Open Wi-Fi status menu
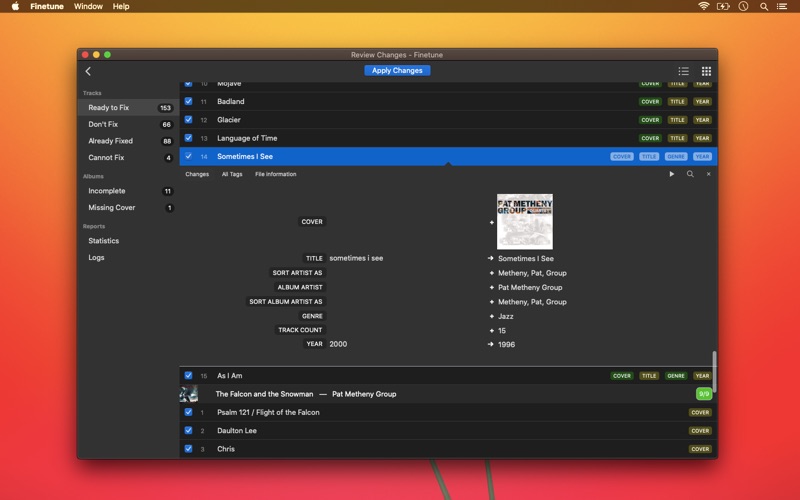The height and width of the screenshot is (500, 800). tap(704, 6)
